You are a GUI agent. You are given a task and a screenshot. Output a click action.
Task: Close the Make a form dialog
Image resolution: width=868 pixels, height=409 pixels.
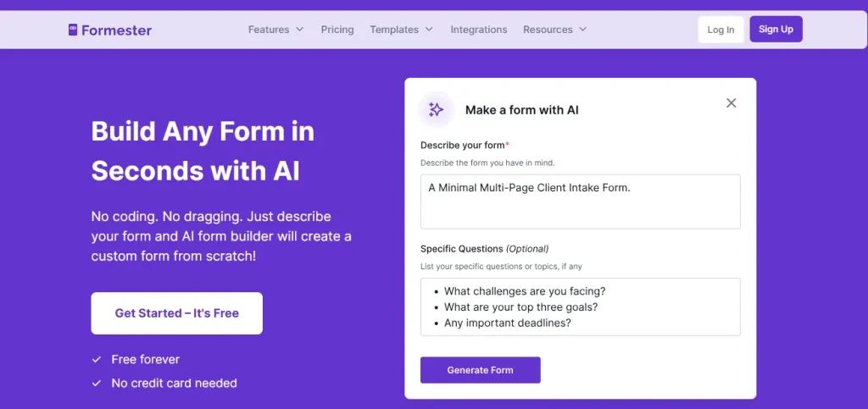[732, 103]
